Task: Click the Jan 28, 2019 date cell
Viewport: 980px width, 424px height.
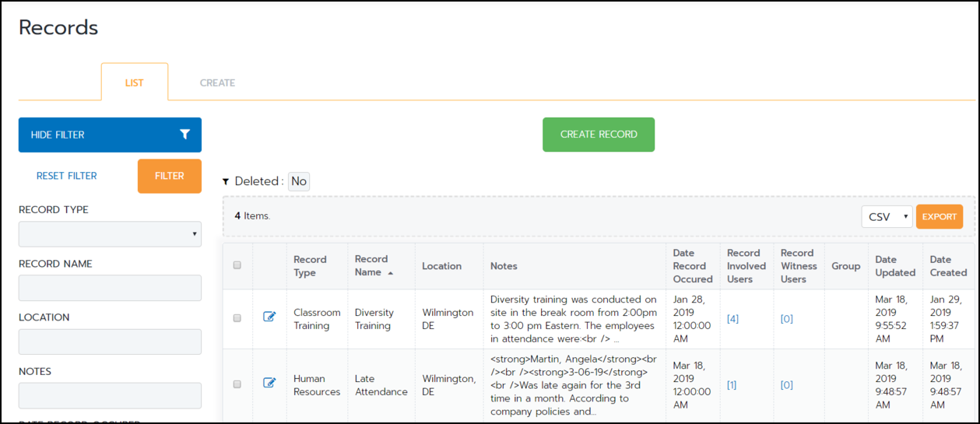Action: (x=692, y=319)
